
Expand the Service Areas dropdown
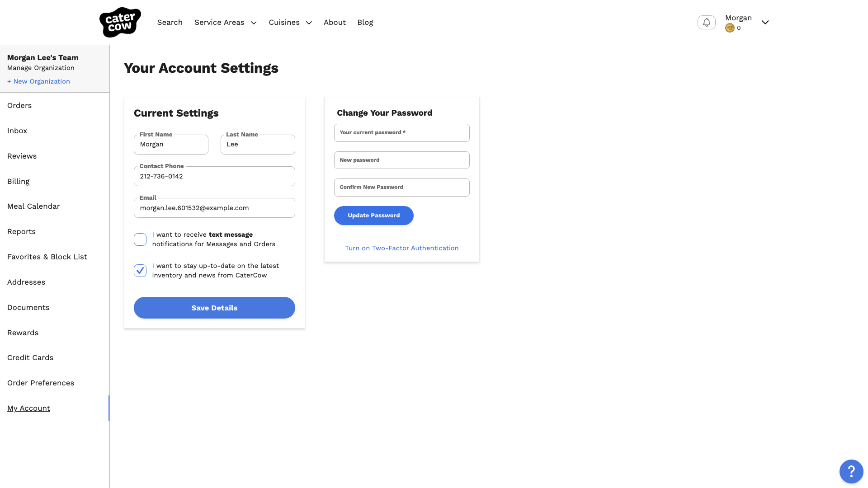click(x=226, y=23)
